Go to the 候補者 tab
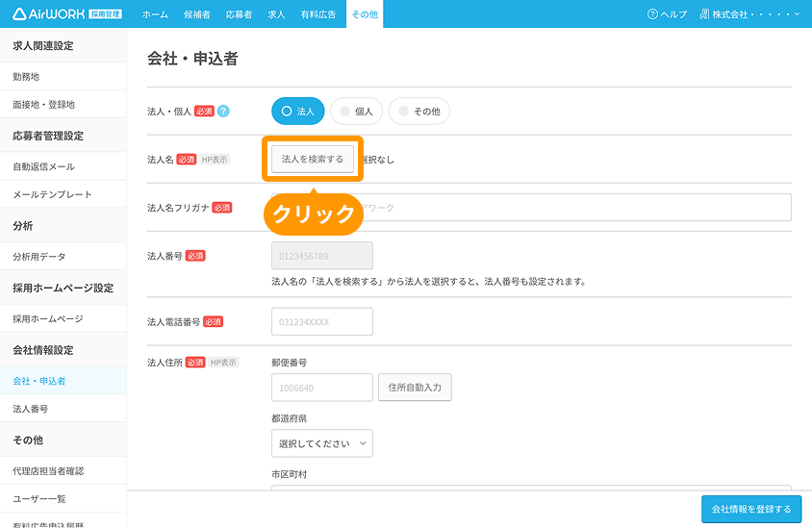 (197, 14)
